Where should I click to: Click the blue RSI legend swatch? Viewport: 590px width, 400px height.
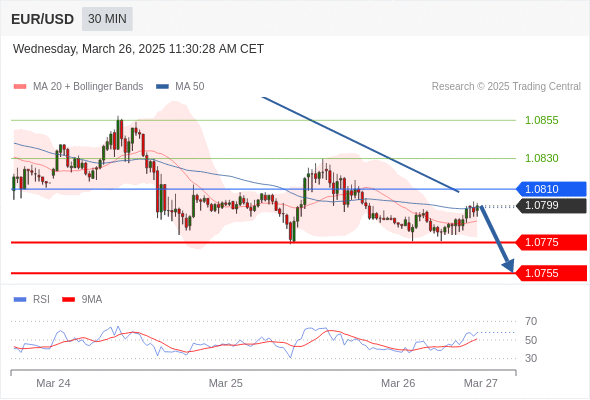click(20, 300)
